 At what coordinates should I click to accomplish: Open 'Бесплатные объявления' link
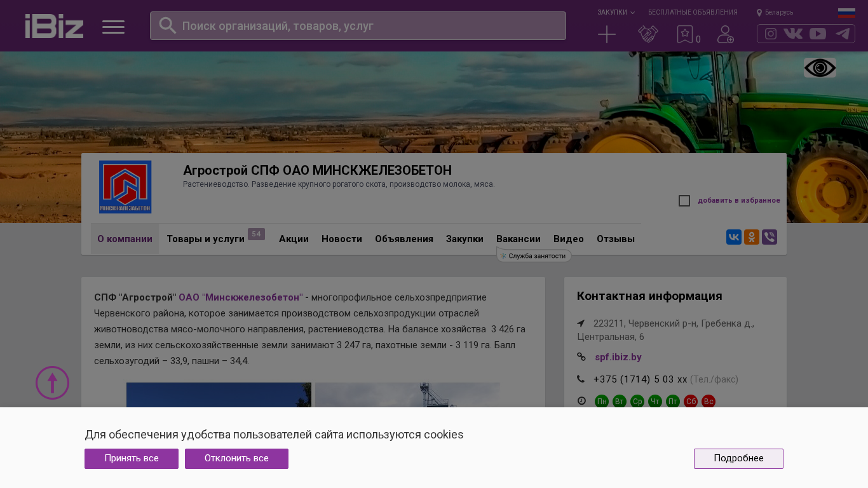pos(693,12)
